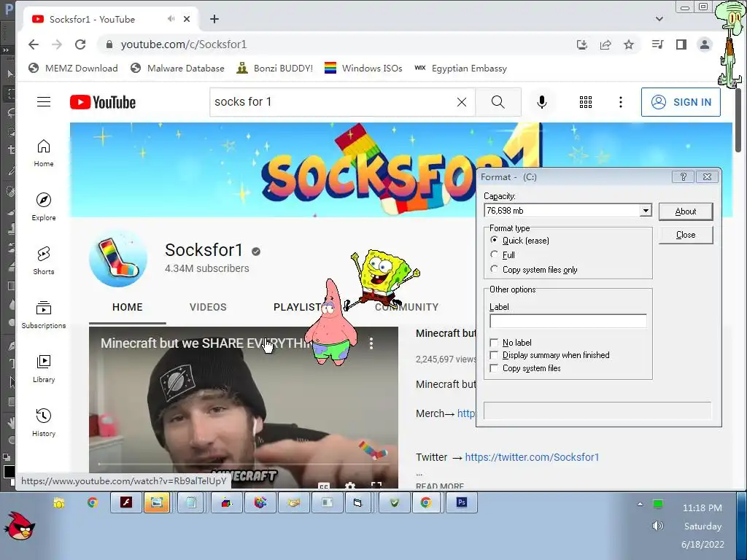Open Shorts in YouTube sidebar
Image resolution: width=747 pixels, height=560 pixels.
[x=43, y=260]
